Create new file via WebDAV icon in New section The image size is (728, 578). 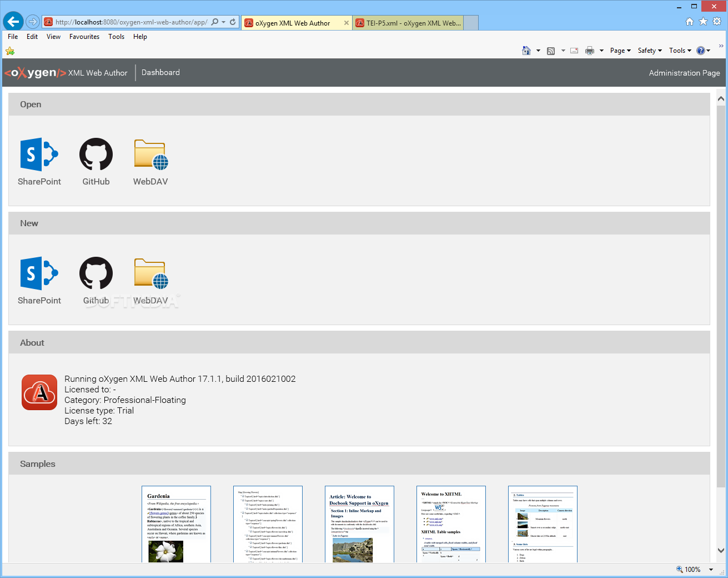point(151,273)
